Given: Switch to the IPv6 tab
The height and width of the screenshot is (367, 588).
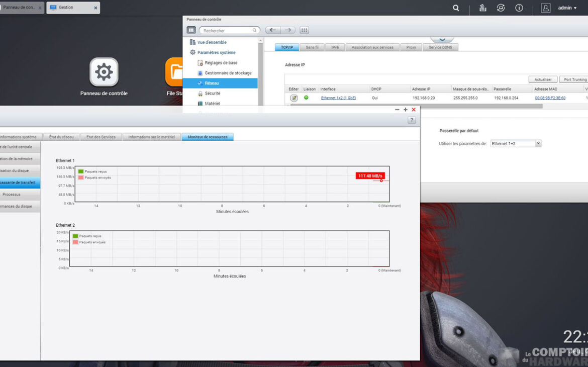Looking at the screenshot, I should coord(335,47).
